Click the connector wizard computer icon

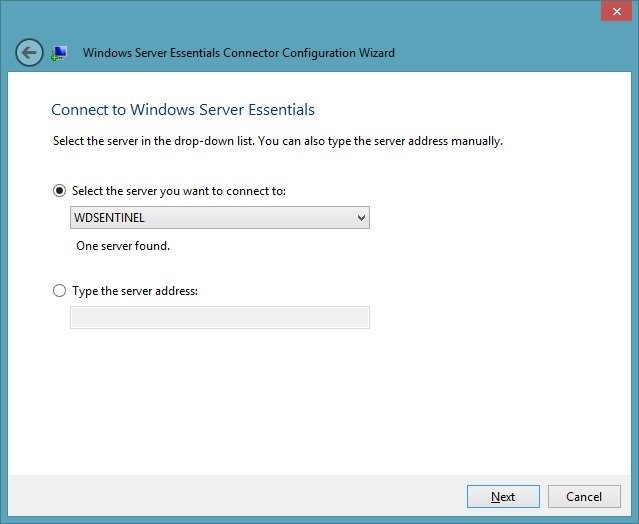[59, 53]
